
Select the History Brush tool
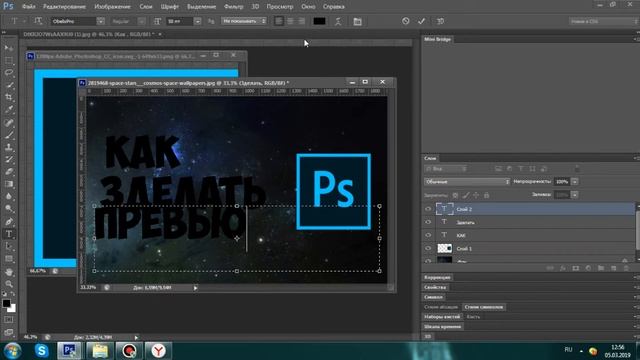coord(9,159)
